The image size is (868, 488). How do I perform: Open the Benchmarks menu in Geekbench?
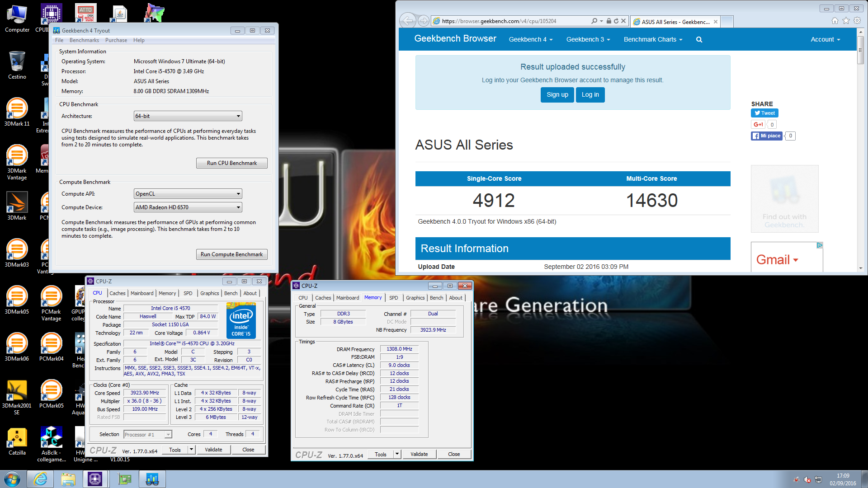click(84, 40)
